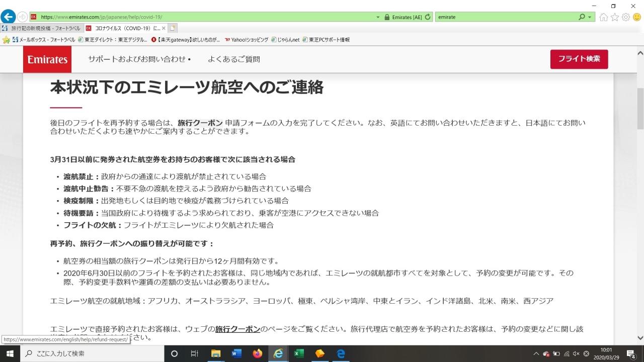Image resolution: width=644 pixels, height=362 pixels.
Task: Click scrollbar down arrow
Action: point(640,338)
